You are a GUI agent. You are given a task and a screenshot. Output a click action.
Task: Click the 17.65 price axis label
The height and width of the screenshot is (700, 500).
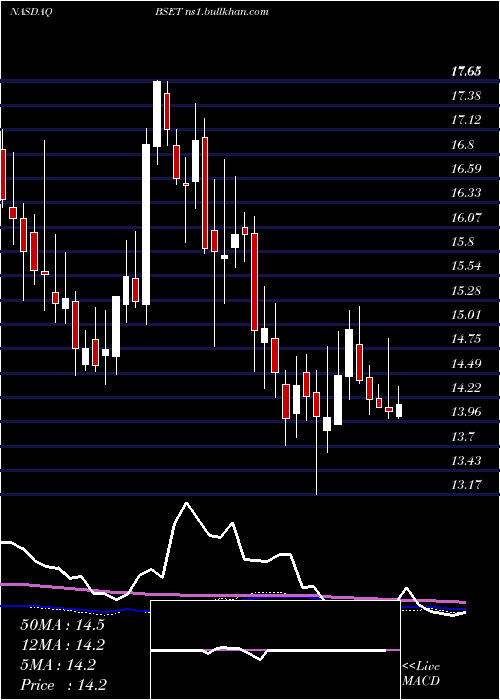coord(467,71)
